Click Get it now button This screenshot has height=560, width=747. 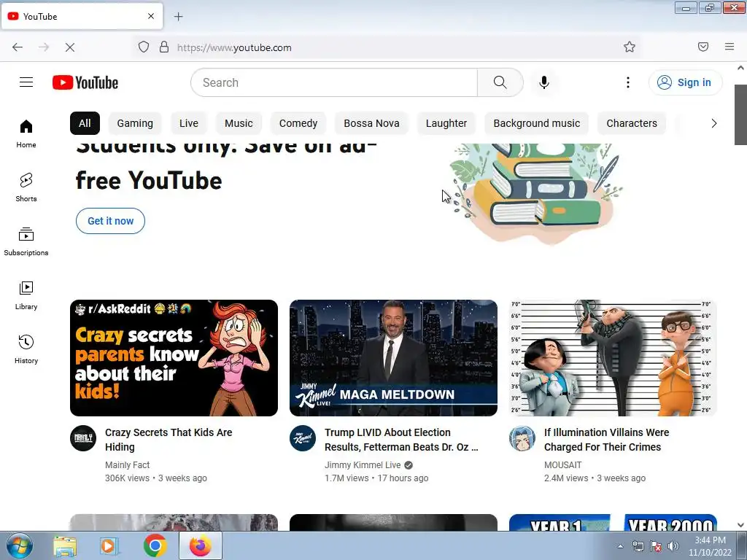tap(111, 221)
